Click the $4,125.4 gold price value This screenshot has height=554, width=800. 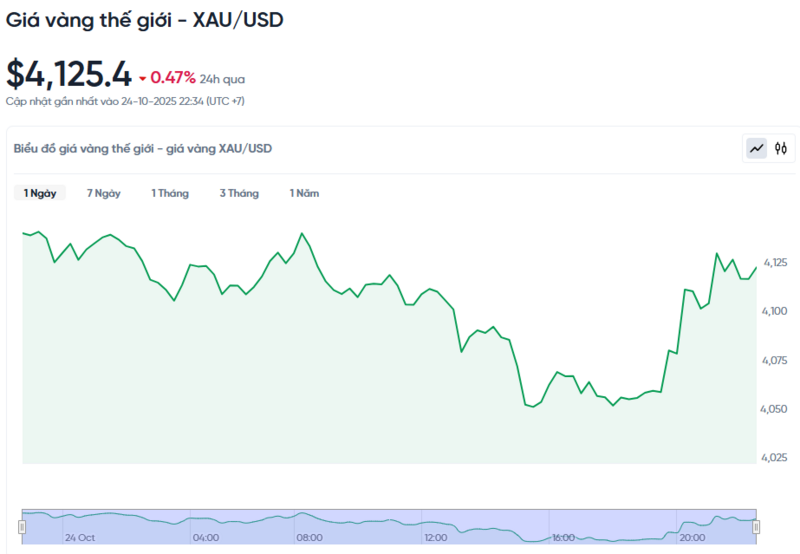(69, 73)
